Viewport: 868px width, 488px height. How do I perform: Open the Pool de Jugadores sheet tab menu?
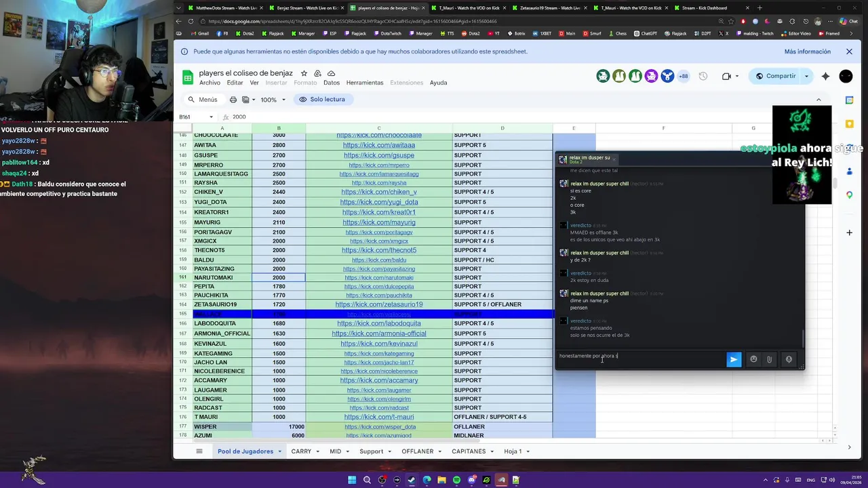click(279, 451)
